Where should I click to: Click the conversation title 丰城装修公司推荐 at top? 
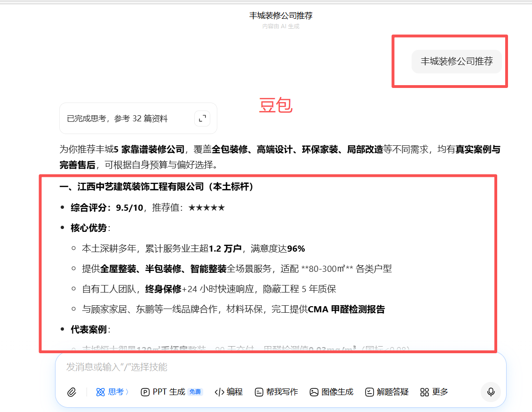click(281, 15)
